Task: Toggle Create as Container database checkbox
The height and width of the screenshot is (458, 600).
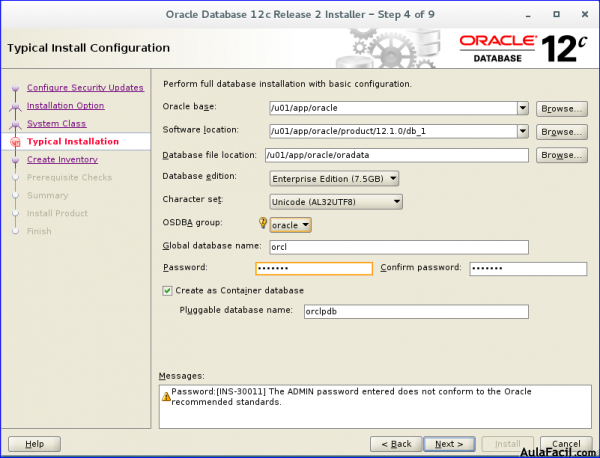Action: (x=167, y=291)
